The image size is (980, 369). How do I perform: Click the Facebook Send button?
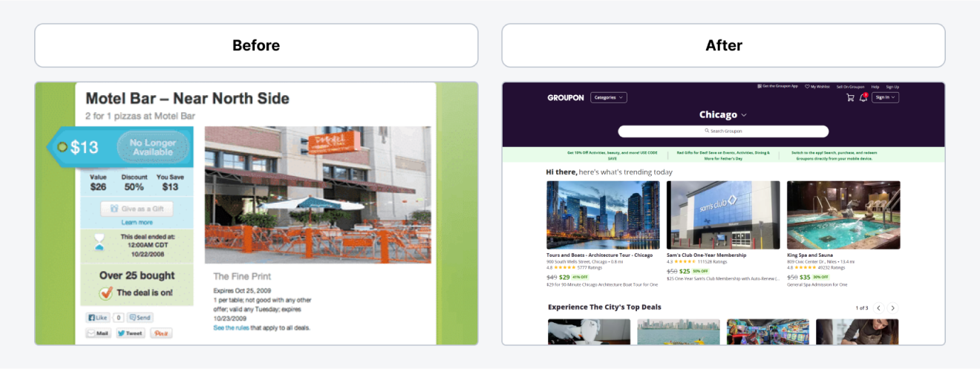[140, 318]
